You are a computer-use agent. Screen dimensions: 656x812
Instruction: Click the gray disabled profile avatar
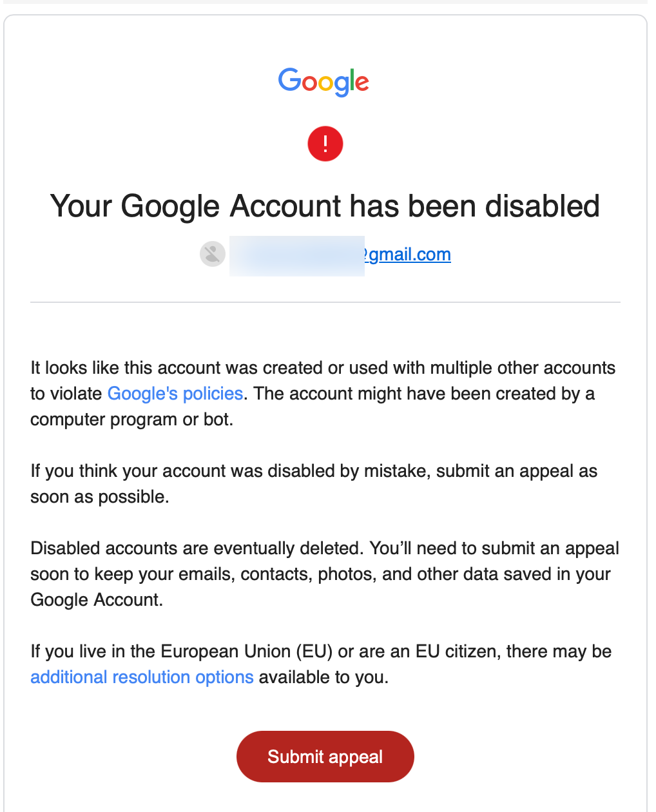pyautogui.click(x=213, y=254)
